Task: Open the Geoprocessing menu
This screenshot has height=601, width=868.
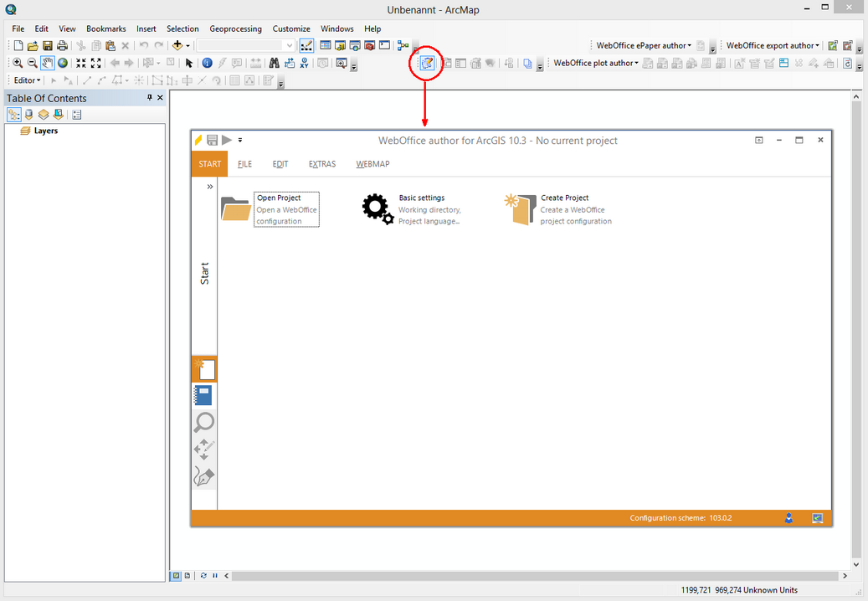Action: [235, 28]
